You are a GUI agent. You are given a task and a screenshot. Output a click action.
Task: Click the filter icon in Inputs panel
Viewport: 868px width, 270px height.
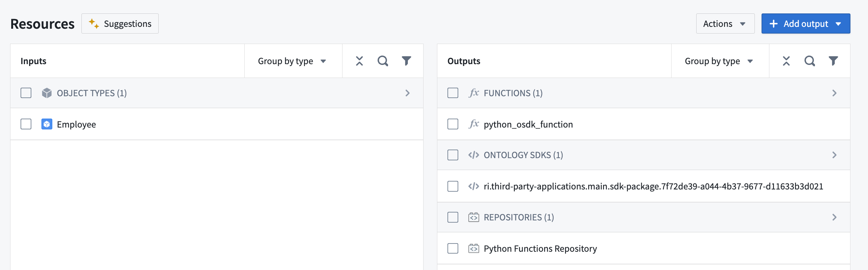coord(406,61)
